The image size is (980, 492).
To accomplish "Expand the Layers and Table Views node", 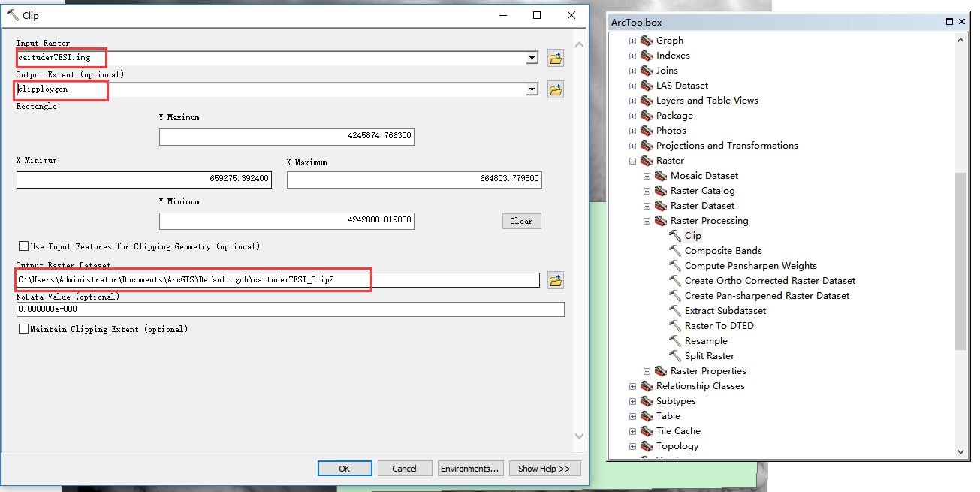I will pyautogui.click(x=633, y=101).
